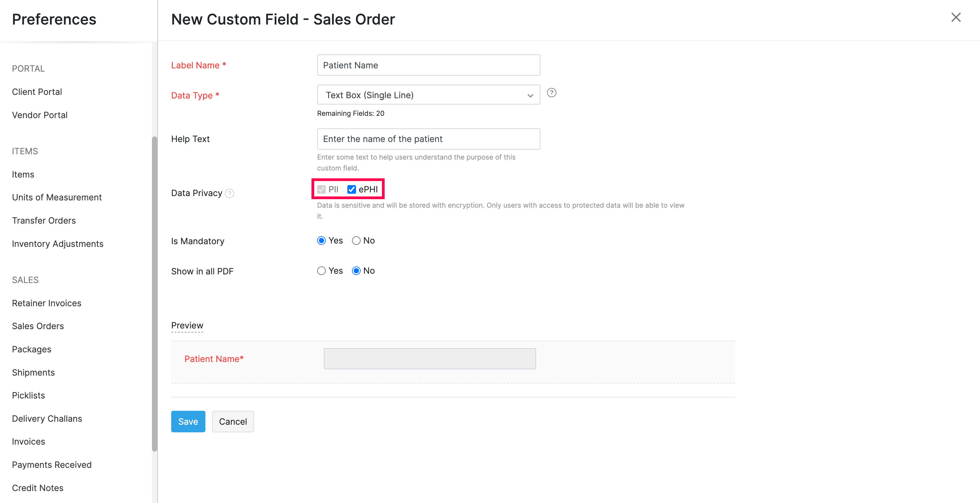Select the Is Mandatory No radio button
The image size is (980, 503).
click(356, 241)
